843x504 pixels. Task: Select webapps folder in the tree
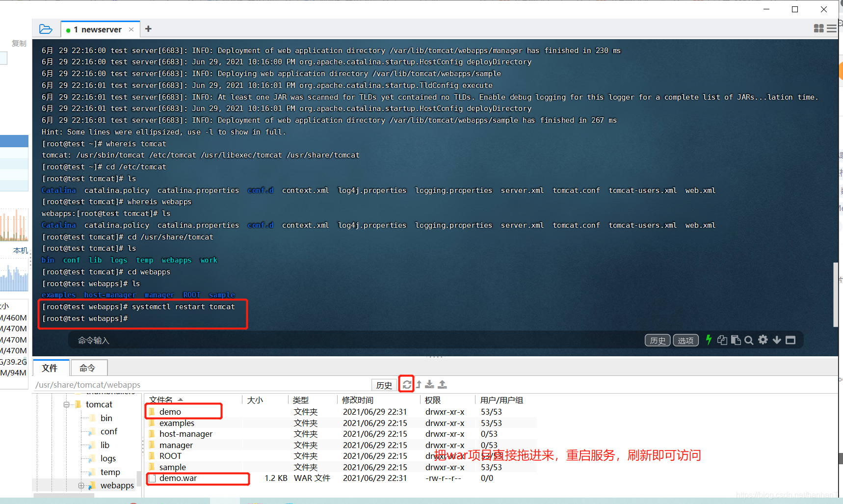coord(117,485)
